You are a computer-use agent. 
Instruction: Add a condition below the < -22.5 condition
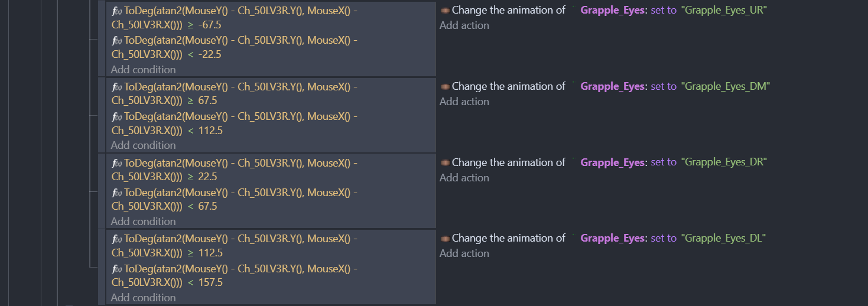[143, 70]
